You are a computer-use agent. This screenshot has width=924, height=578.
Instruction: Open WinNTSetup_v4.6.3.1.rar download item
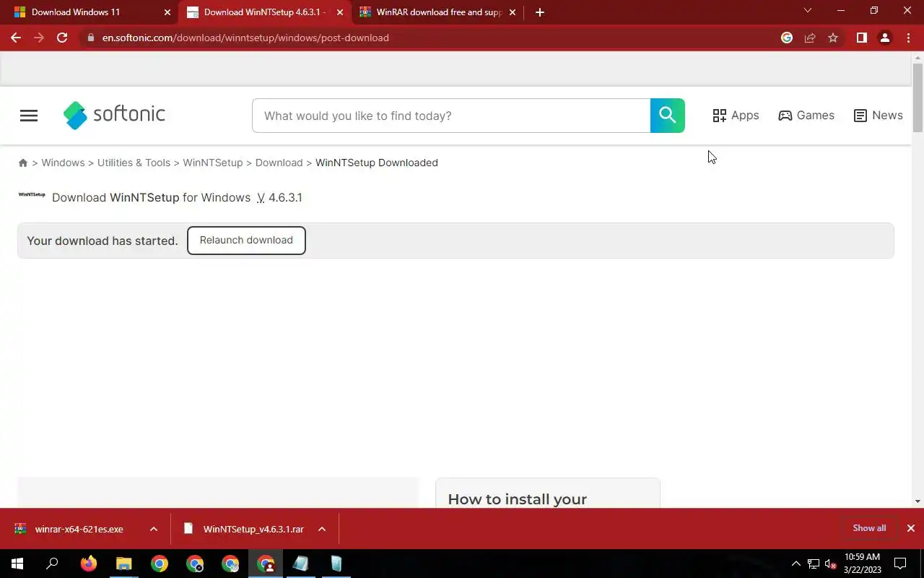click(x=245, y=529)
